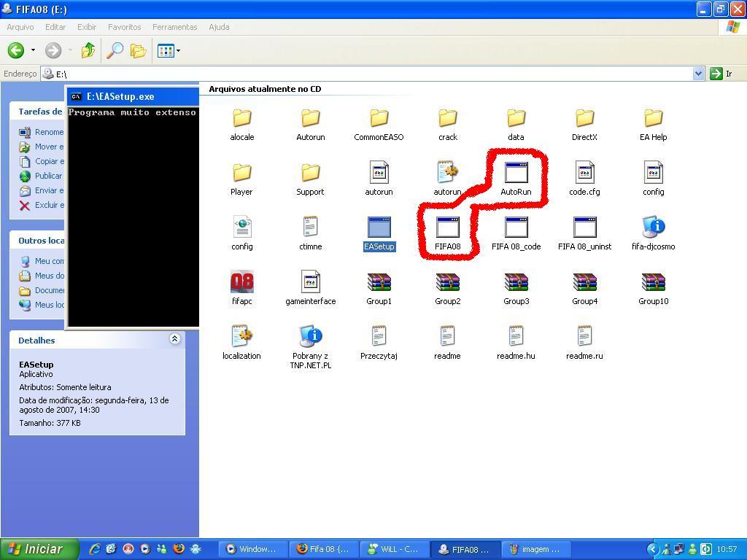Click the 10:57 taskbar clock

tap(727, 549)
